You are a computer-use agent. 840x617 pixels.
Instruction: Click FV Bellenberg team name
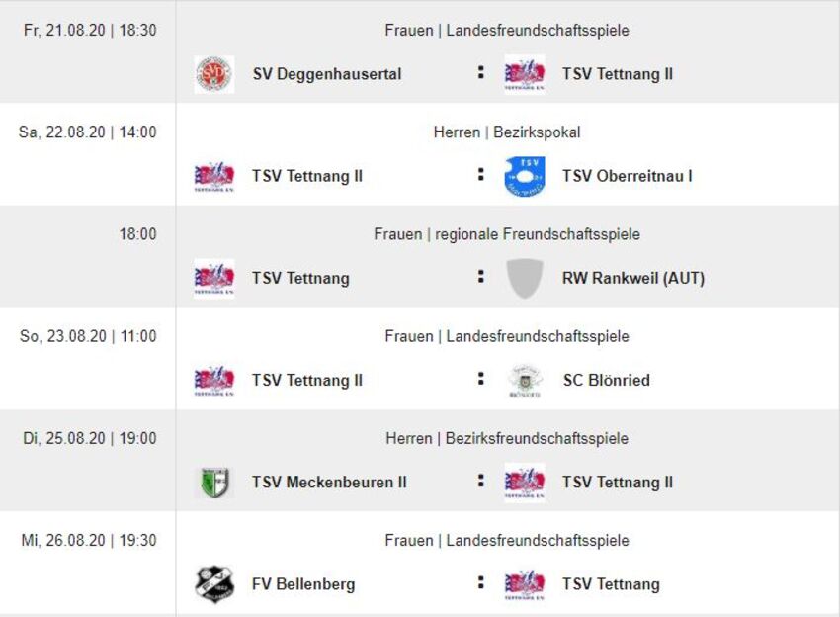pos(302,584)
